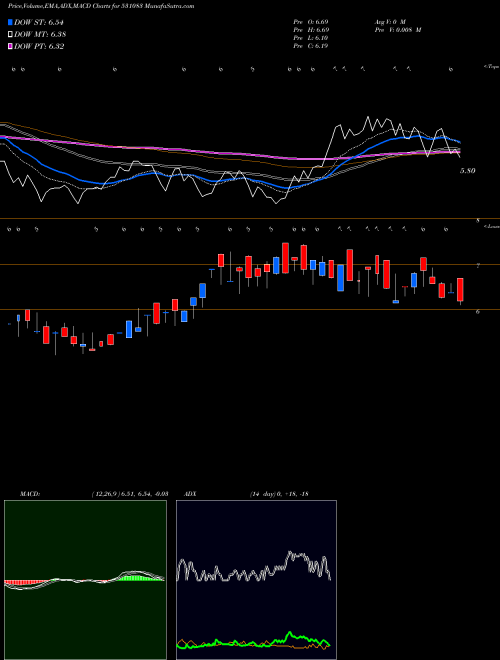
Task: Click the 'Pre O: 6.69' value
Action: click(x=311, y=21)
